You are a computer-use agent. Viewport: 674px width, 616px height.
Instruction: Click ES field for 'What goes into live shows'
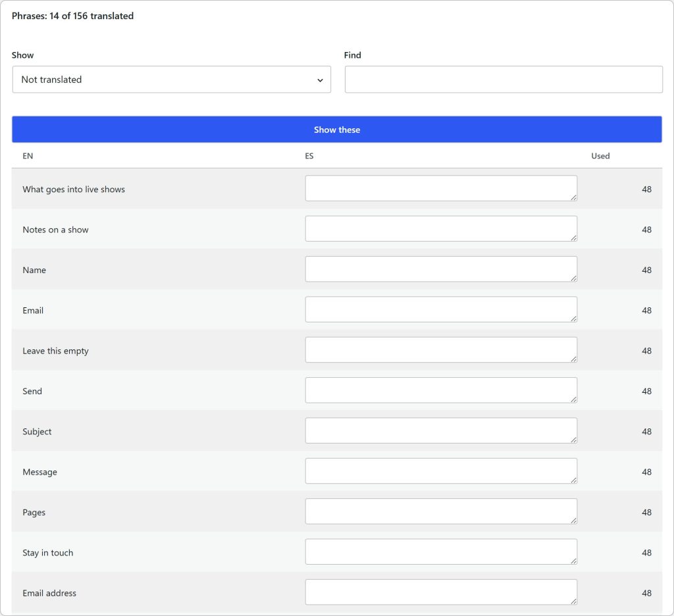441,188
